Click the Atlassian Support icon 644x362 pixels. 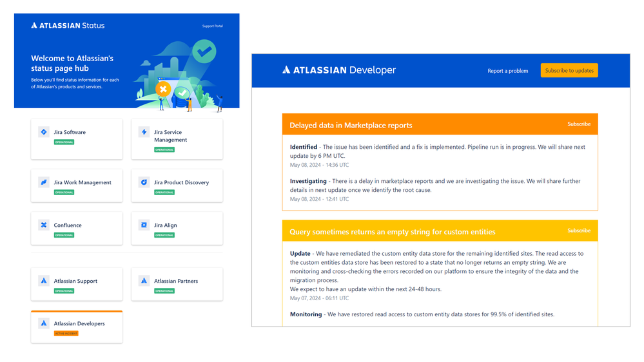pos(44,280)
